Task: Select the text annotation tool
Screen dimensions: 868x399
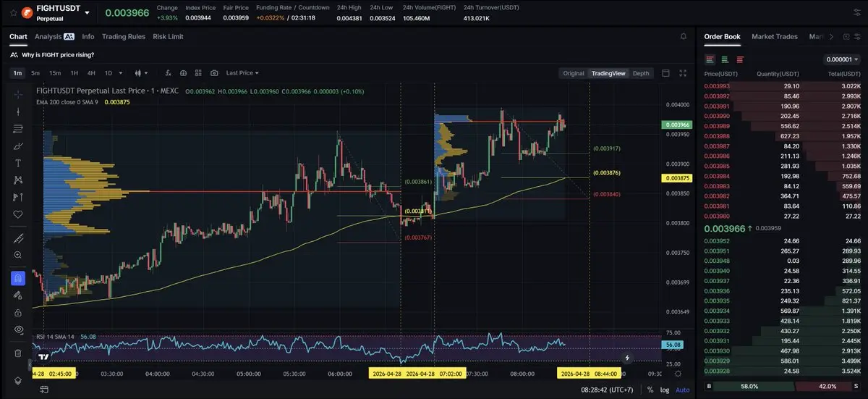Action: click(18, 163)
